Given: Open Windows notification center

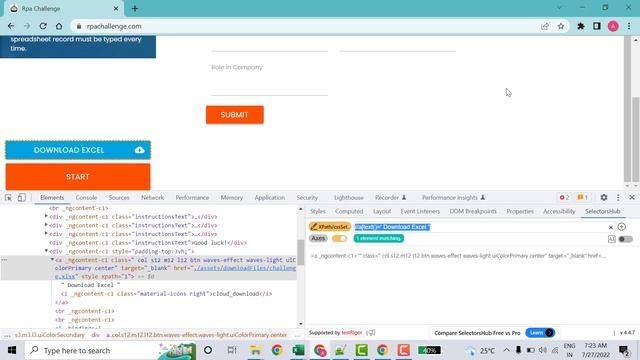Looking at the screenshot, I should [x=624, y=350].
